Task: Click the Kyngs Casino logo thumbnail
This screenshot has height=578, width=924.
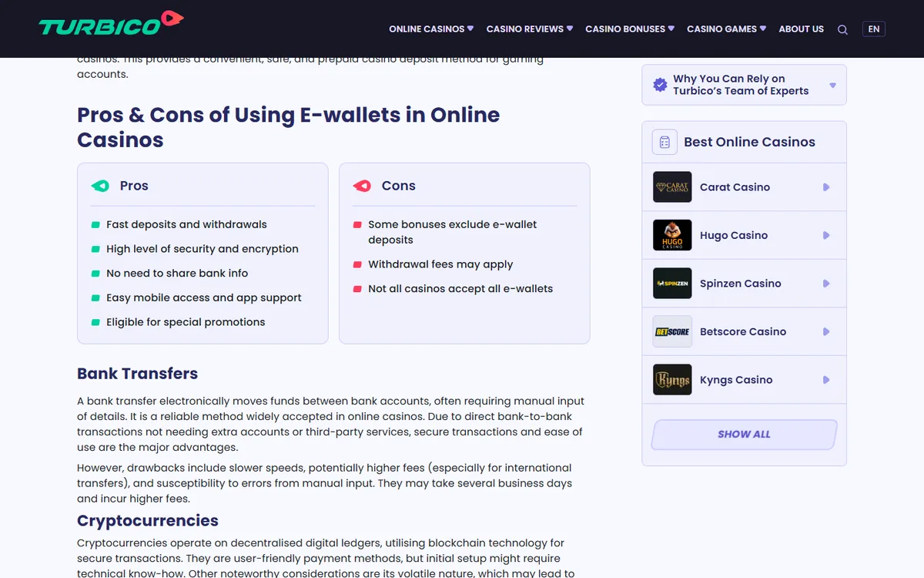Action: 672,380
